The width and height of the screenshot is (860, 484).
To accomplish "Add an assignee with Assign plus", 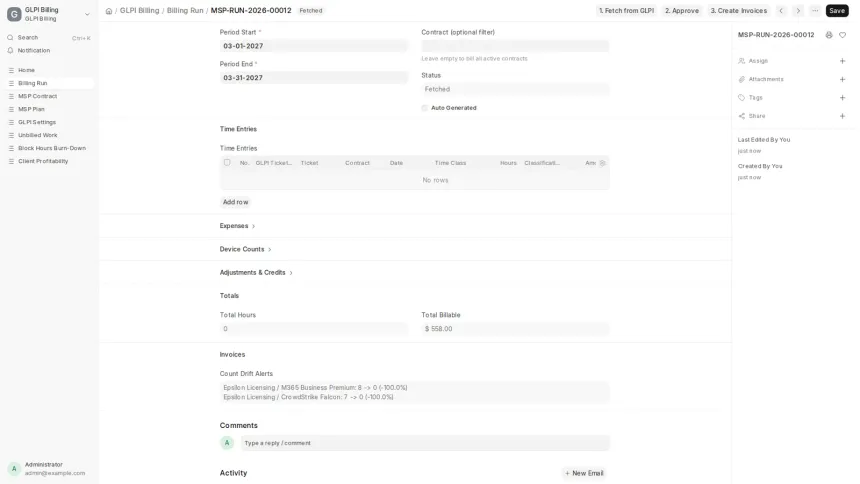I will (842, 61).
